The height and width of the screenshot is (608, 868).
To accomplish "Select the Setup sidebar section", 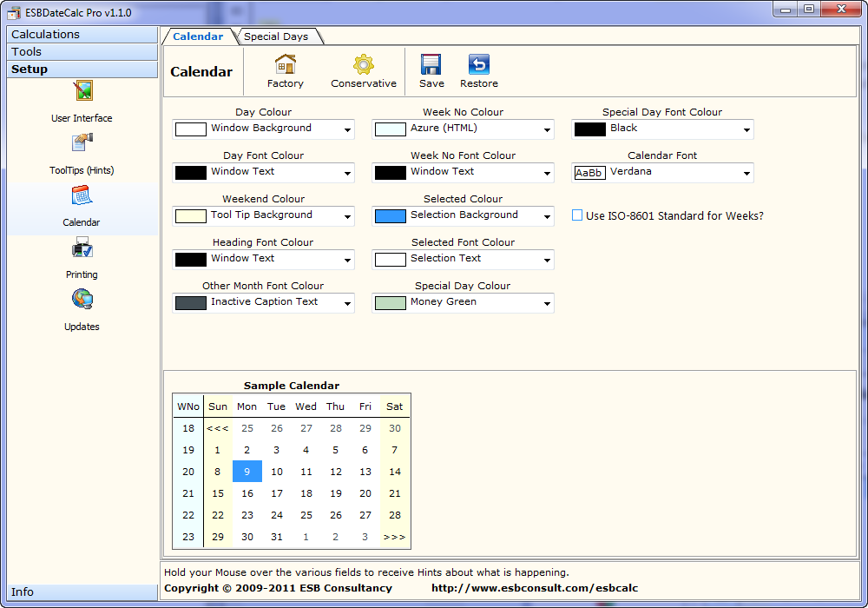I will [x=82, y=69].
